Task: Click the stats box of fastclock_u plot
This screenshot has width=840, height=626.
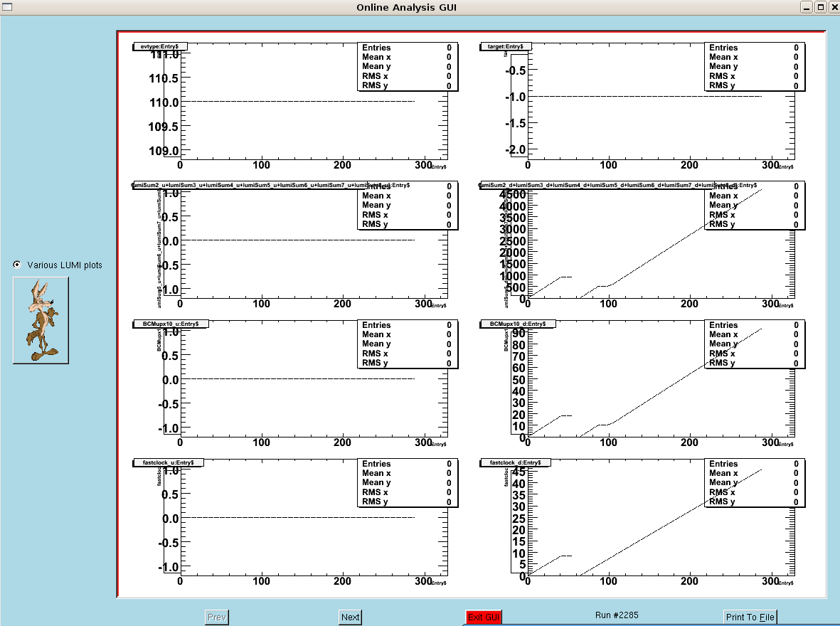Action: pyautogui.click(x=407, y=482)
